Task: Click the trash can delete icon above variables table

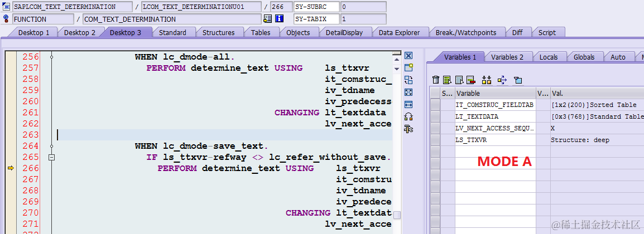Action: [x=436, y=80]
